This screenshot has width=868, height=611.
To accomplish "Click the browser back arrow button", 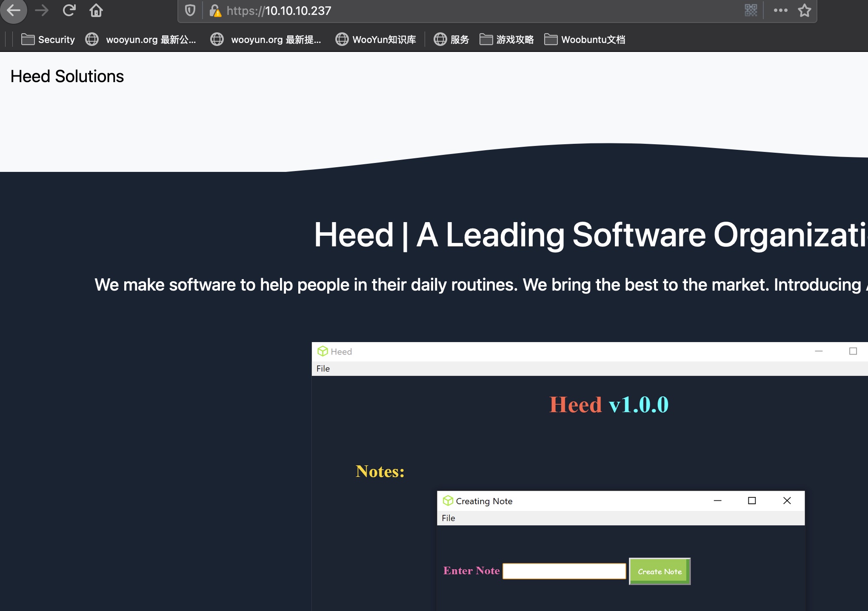I will [x=14, y=10].
